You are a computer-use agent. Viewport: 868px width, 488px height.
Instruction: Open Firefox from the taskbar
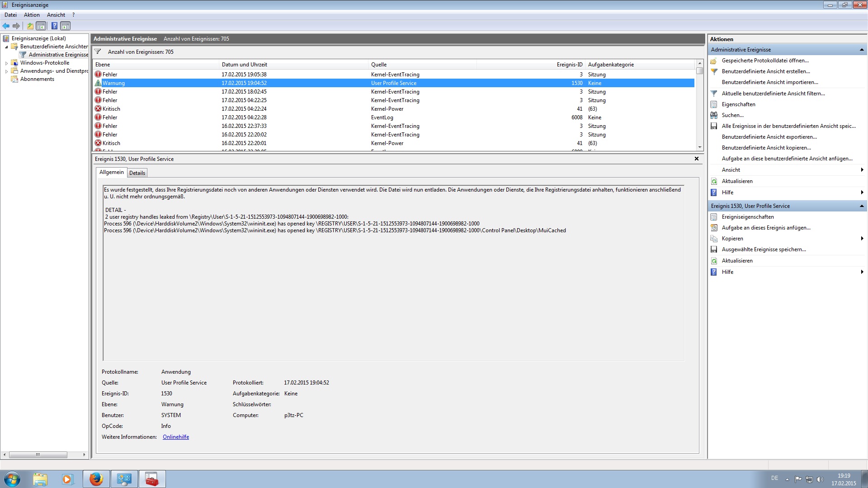pos(96,479)
